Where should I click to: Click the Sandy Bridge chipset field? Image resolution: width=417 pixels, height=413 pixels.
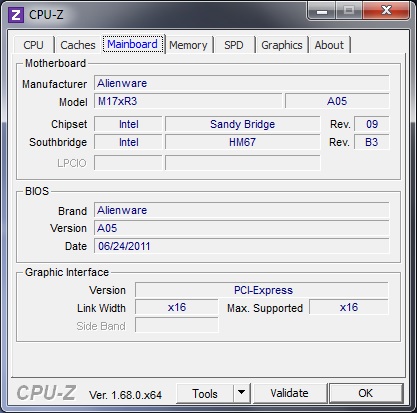242,124
